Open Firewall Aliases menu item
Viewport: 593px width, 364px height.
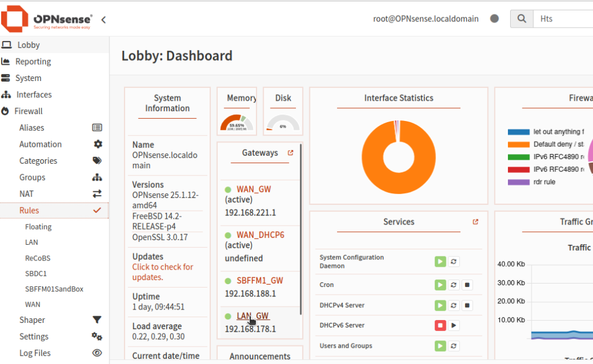pyautogui.click(x=32, y=128)
